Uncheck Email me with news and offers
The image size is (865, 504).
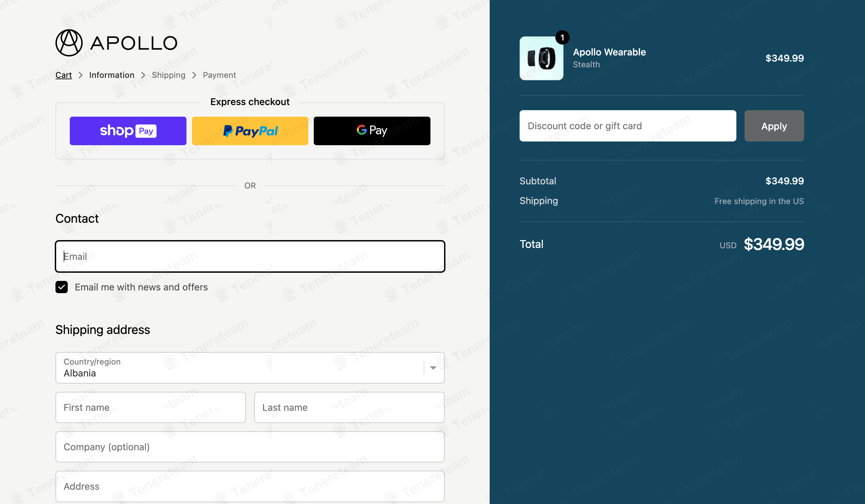62,287
